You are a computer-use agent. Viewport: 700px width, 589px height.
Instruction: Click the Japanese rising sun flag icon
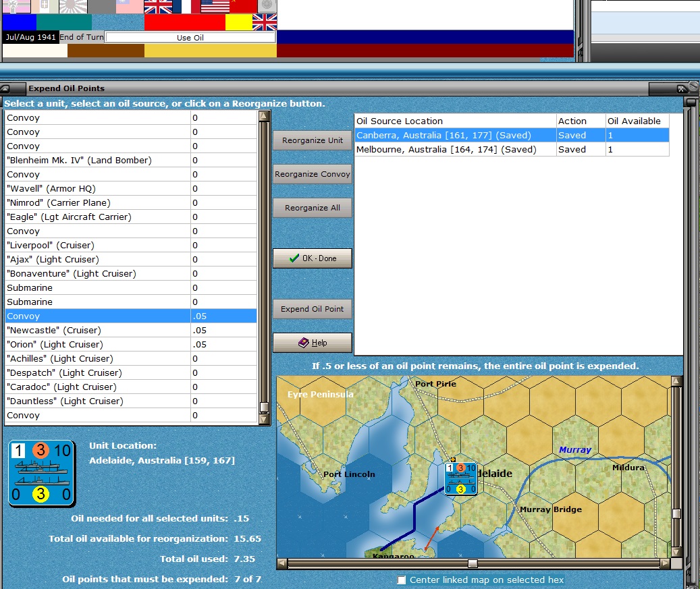[74, 7]
